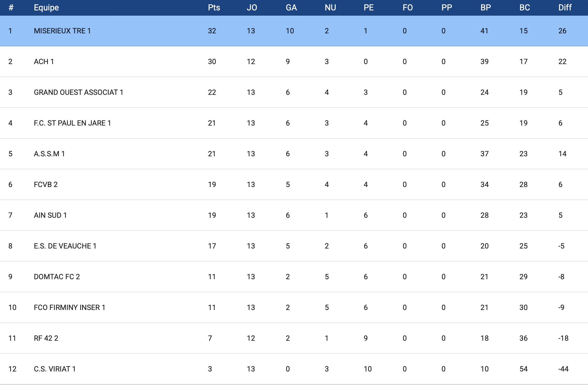Click the BC column header

[x=524, y=8]
